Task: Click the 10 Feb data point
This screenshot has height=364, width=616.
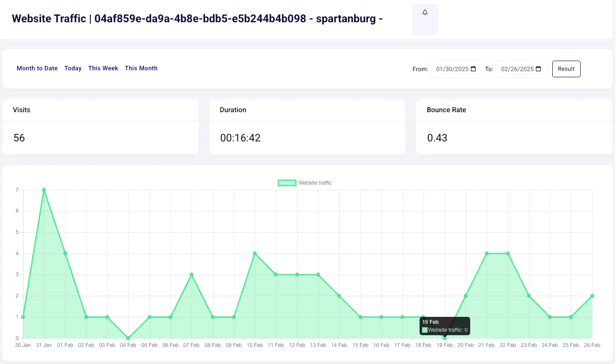Action: click(255, 254)
